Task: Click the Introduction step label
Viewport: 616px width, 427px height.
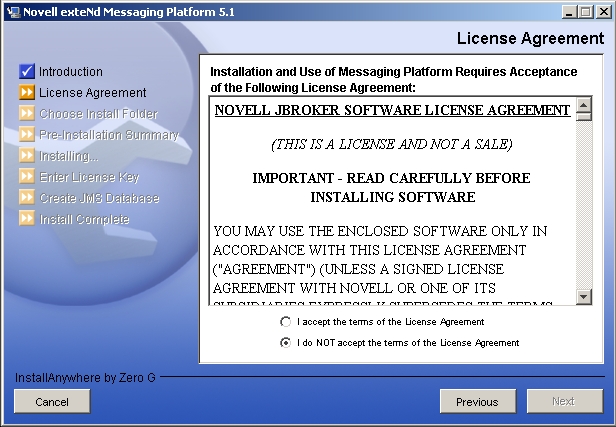Action: [71, 71]
